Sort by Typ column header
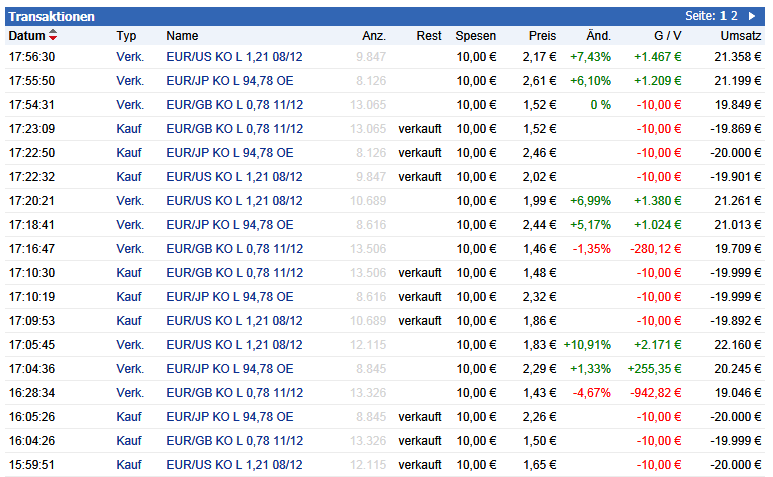Image resolution: width=773 pixels, height=477 pixels. [126, 35]
